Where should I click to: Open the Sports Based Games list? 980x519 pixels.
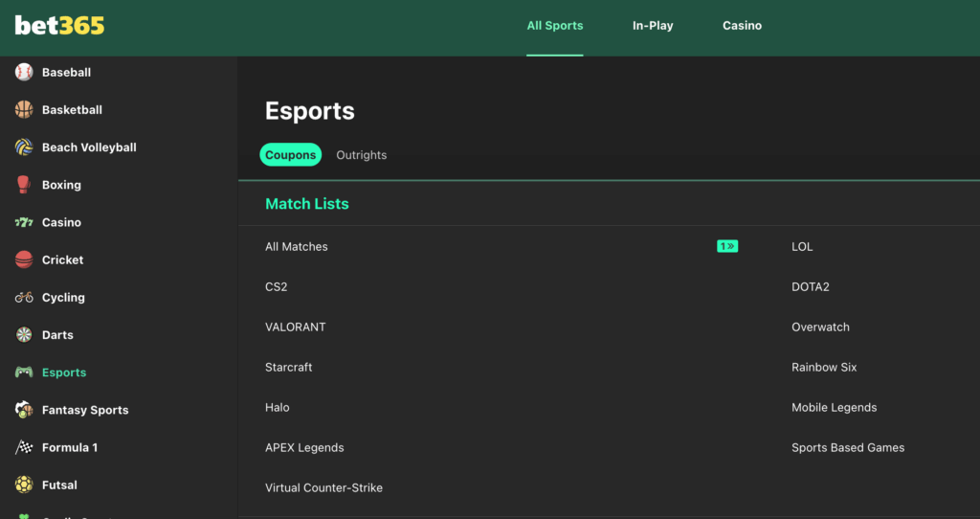[848, 448]
